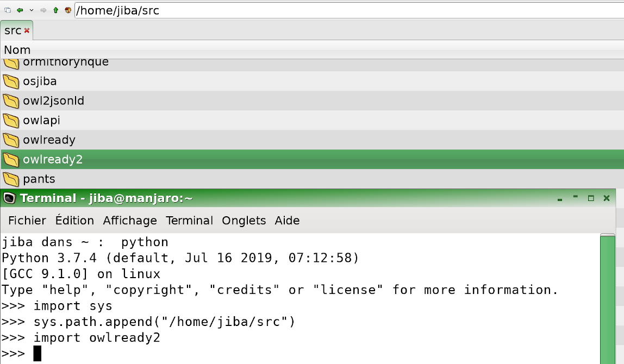Close the Terminal window

point(607,198)
